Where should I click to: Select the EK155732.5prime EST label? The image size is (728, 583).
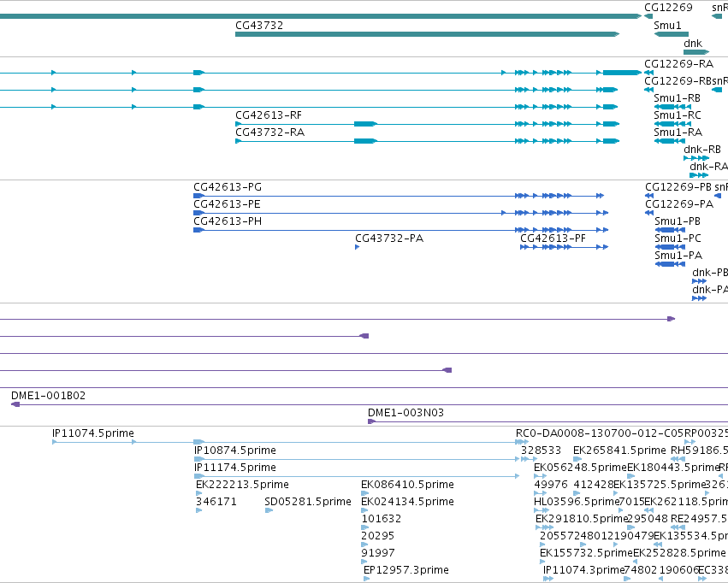[x=586, y=553]
